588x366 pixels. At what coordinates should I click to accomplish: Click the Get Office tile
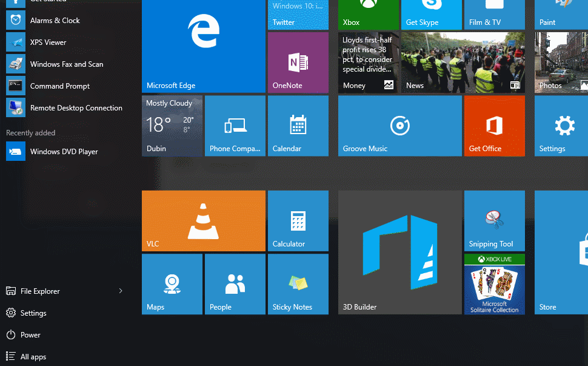click(494, 126)
